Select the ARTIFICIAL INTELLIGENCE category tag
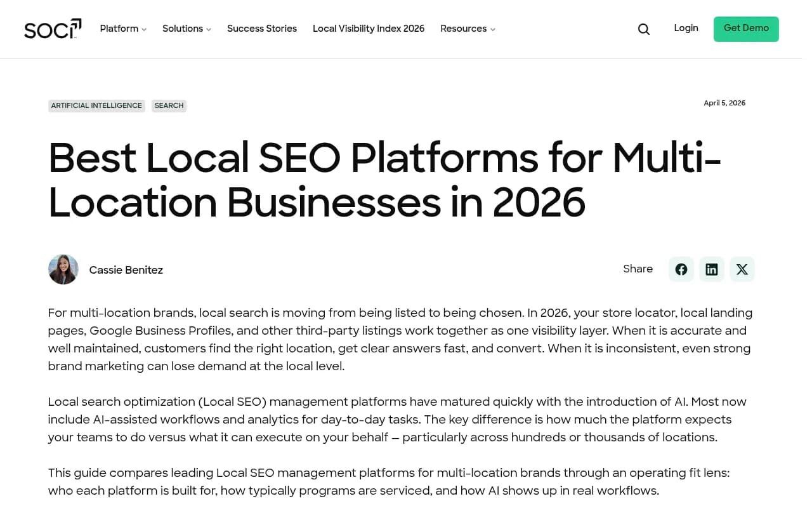The height and width of the screenshot is (508, 812). (96, 105)
